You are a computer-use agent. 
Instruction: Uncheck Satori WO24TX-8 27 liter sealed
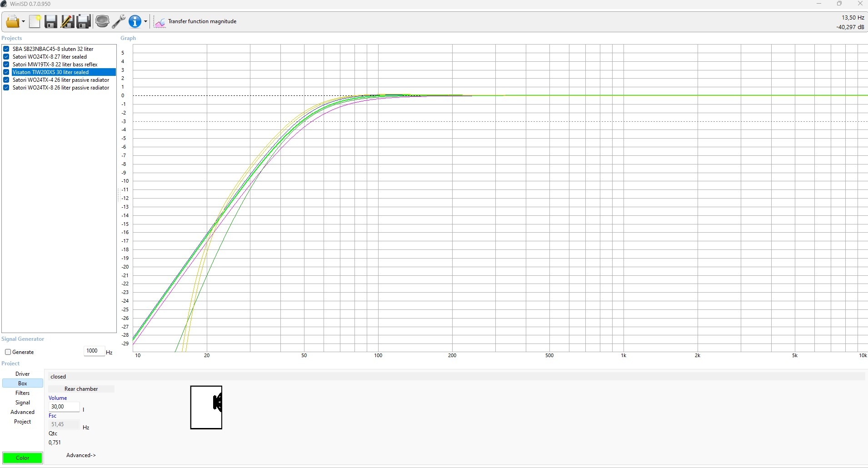pyautogui.click(x=6, y=57)
